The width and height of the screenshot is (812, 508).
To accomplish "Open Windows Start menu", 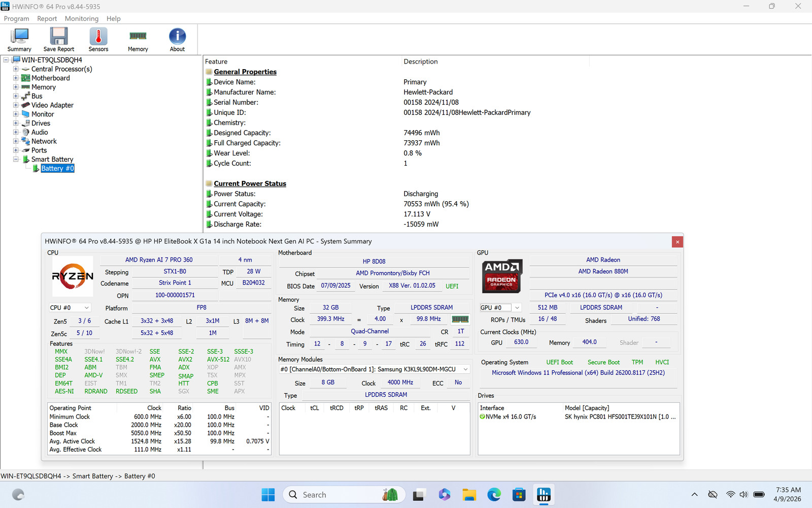I will [268, 495].
